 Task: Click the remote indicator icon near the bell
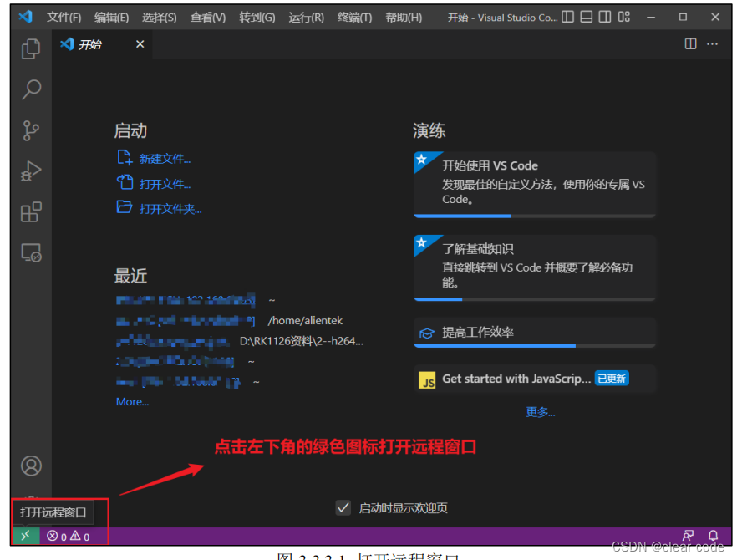pos(689,534)
